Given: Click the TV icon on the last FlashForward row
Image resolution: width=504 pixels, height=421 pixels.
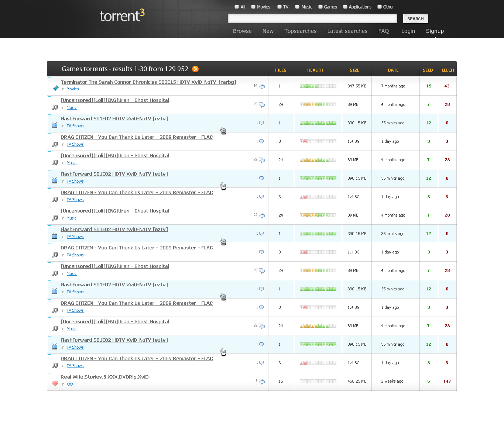Looking at the screenshot, I should pos(54,346).
